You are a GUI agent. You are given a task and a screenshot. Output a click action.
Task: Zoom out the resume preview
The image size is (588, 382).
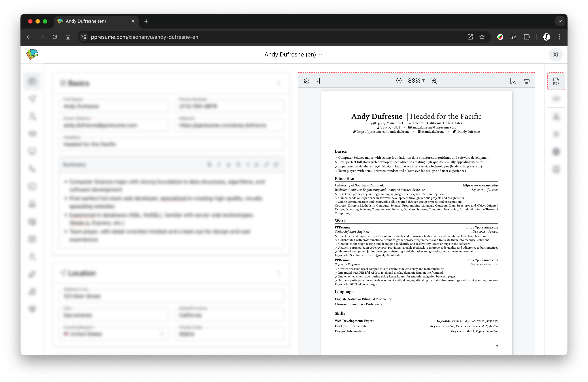click(x=399, y=81)
